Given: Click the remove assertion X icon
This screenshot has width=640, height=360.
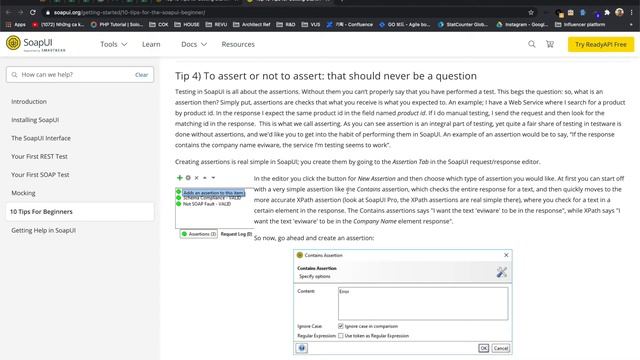Looking at the screenshot, I should coord(196,178).
